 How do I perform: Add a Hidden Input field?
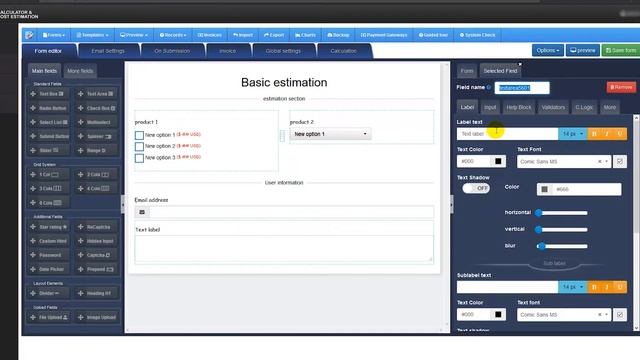[97, 241]
